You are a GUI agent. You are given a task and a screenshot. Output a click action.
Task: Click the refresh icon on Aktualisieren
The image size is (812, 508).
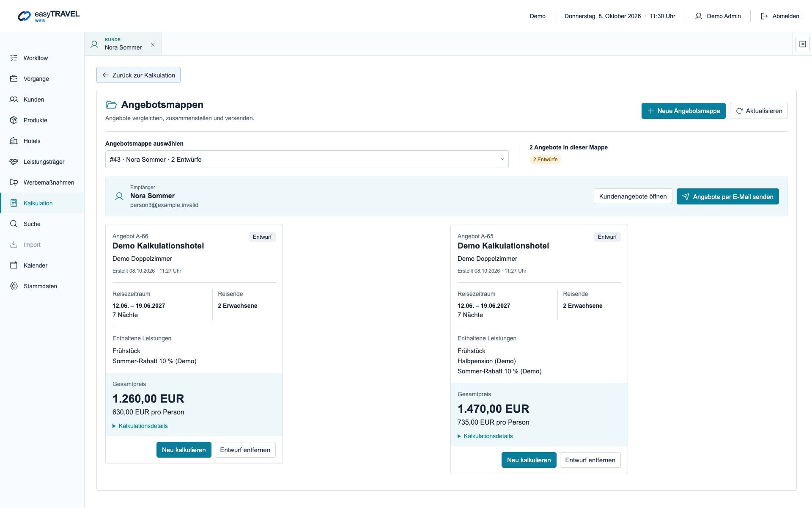(739, 111)
